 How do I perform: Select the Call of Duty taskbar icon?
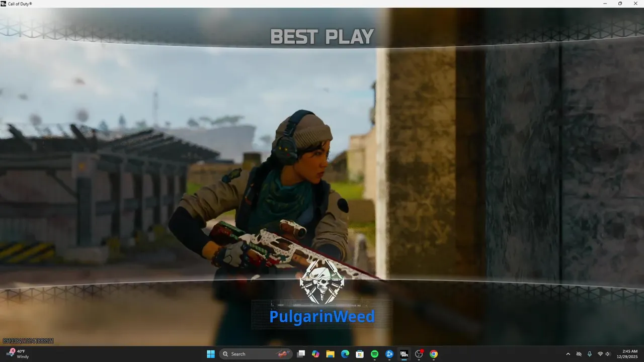(404, 354)
